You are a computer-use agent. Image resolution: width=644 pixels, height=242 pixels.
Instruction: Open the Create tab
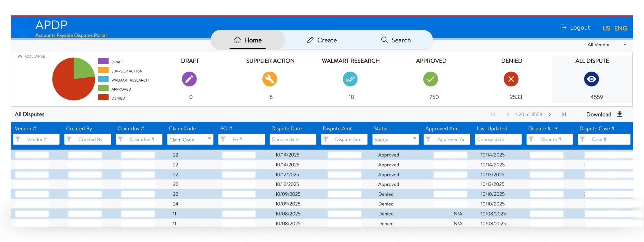(322, 40)
